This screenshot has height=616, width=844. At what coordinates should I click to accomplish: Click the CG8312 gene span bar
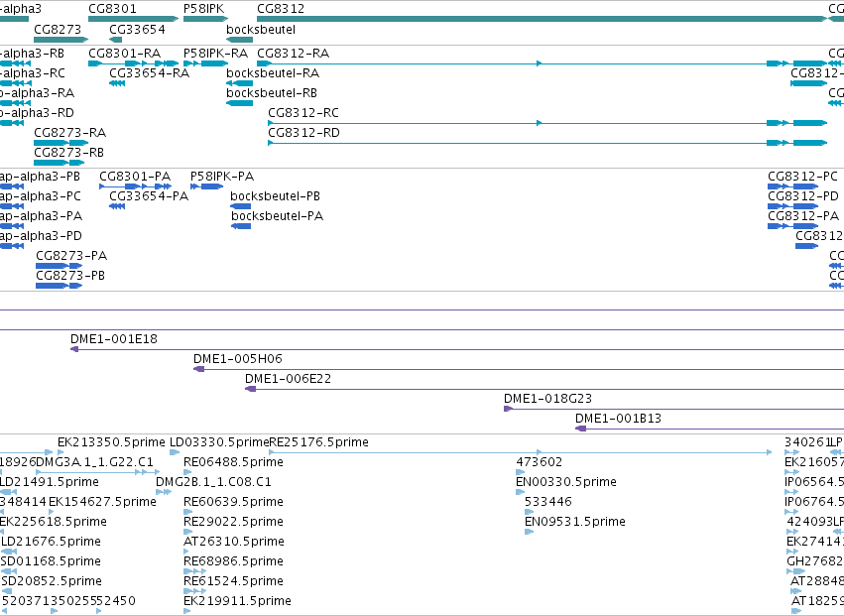542,19
